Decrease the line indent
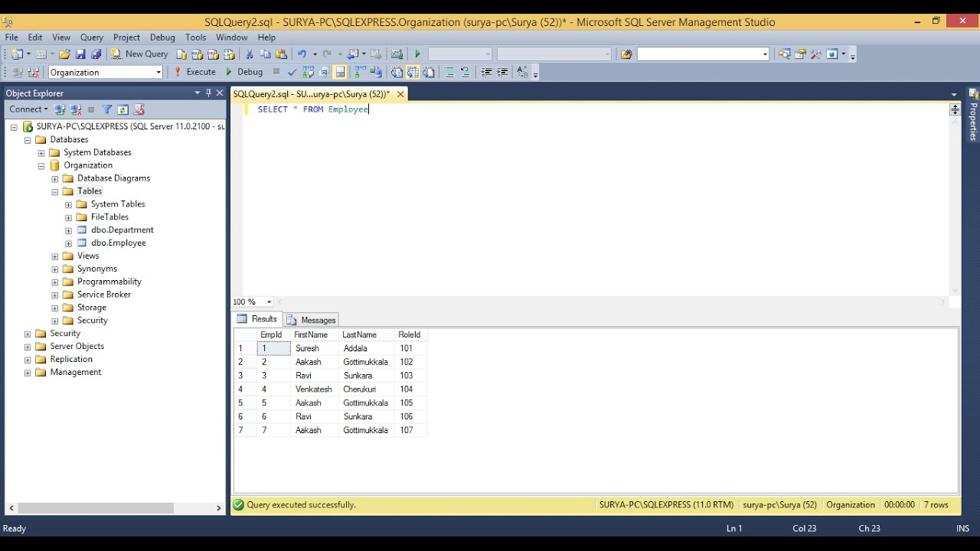Screen dimensions: 980x551 (486, 72)
